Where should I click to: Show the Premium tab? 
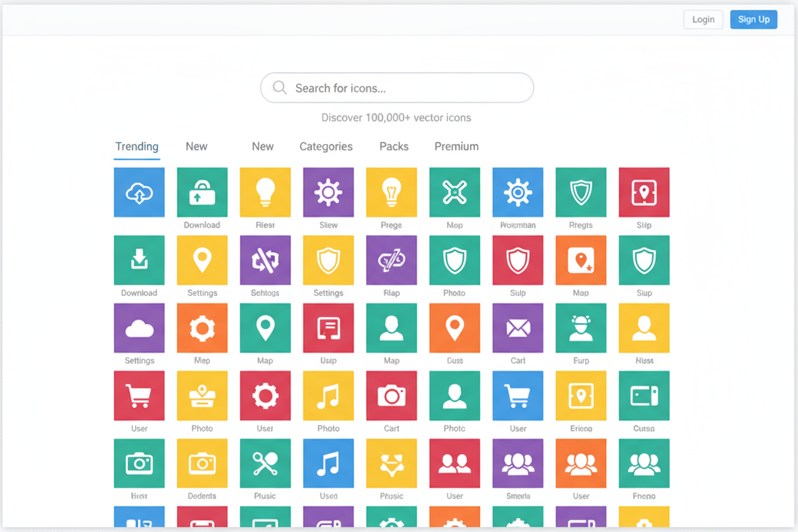(457, 146)
